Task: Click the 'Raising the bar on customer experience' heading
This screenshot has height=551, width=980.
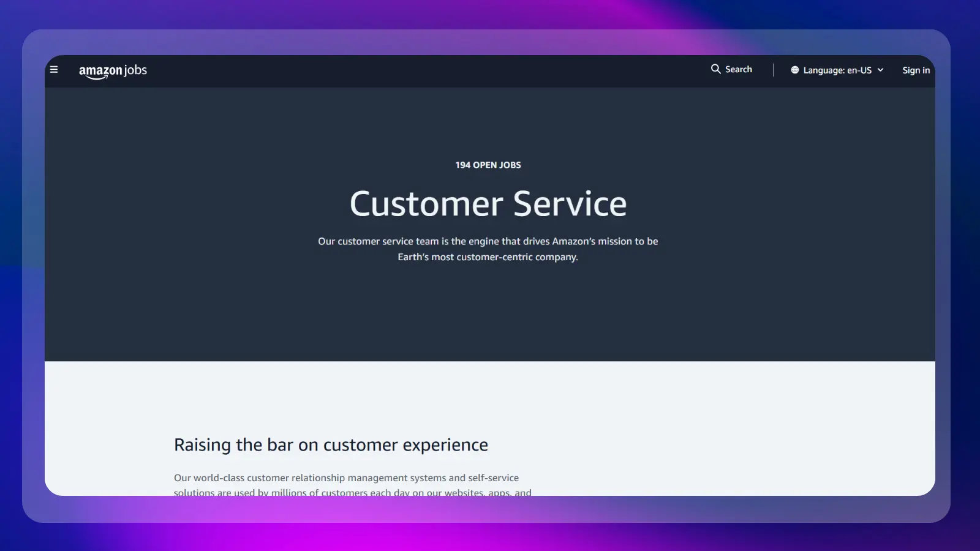Action: click(x=331, y=445)
